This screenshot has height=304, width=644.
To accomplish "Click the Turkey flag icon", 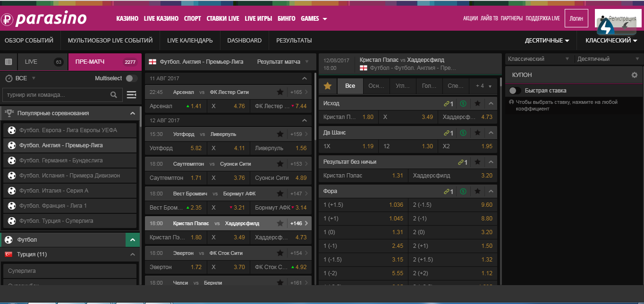I will [8, 254].
